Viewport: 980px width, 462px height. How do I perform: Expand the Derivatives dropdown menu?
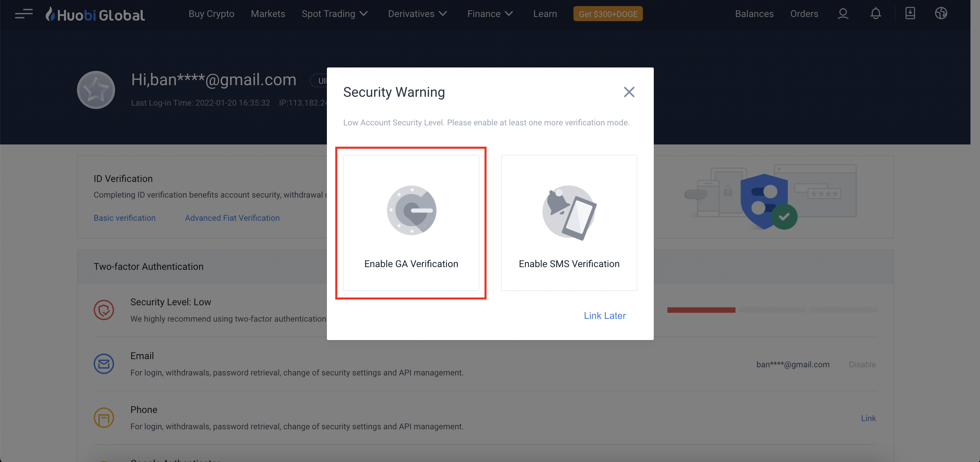(x=417, y=14)
